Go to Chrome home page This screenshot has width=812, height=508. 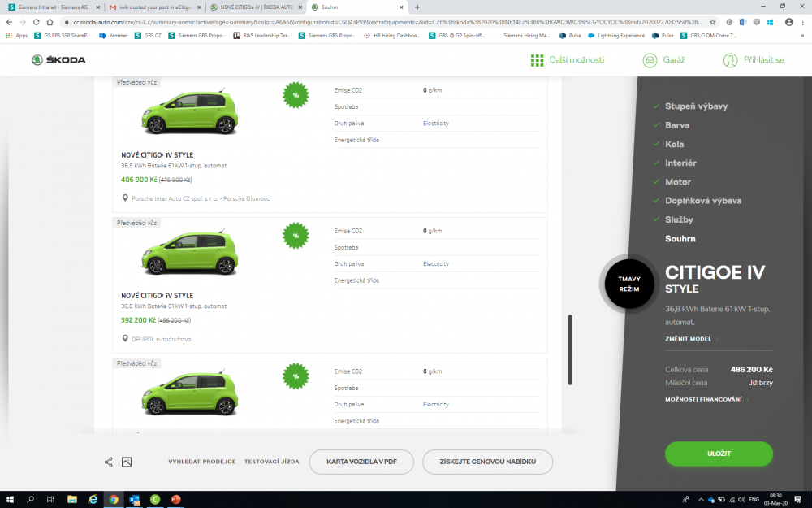click(x=50, y=22)
